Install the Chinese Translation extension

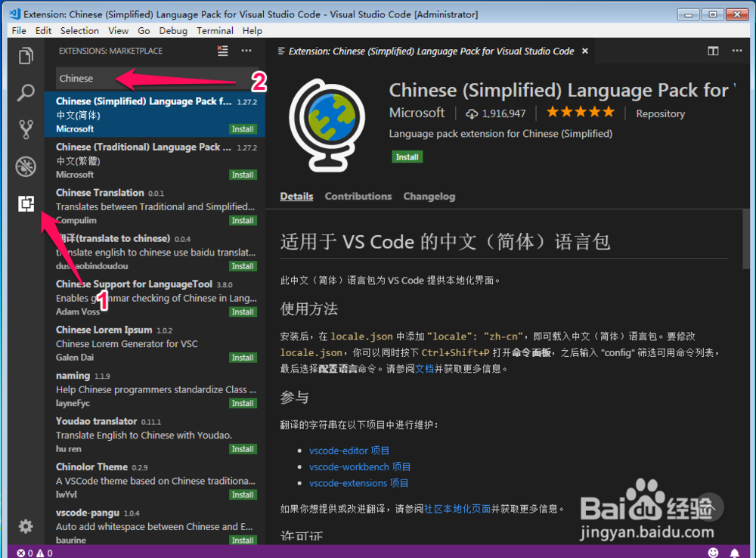coord(243,221)
